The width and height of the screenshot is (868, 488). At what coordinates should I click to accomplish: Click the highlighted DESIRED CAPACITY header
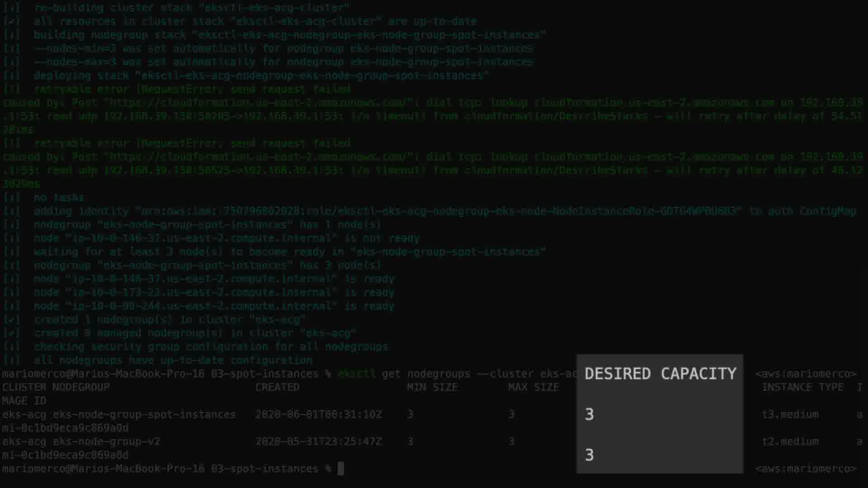point(660,374)
